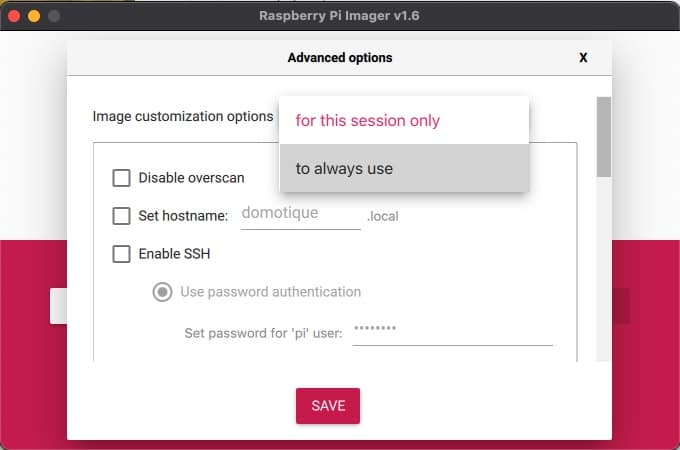Viewport: 680px width, 450px height.
Task: Click the yellow minimize window button
Action: tap(34, 16)
